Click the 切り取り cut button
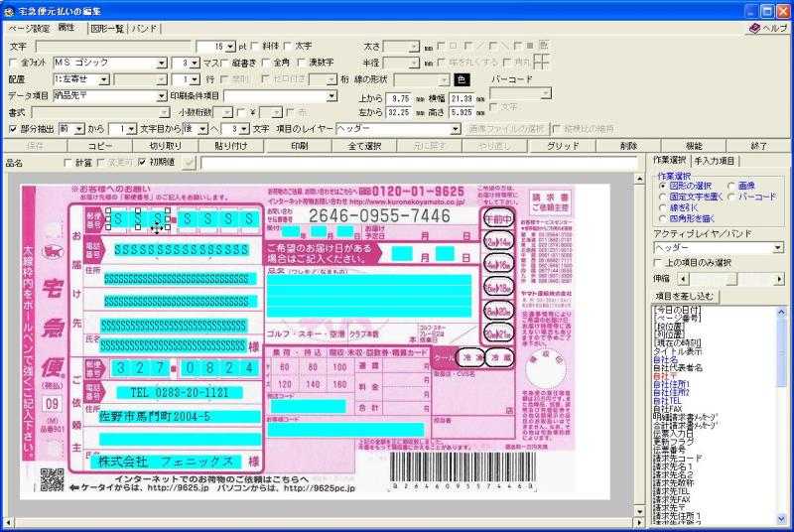The width and height of the screenshot is (794, 532). tap(166, 146)
